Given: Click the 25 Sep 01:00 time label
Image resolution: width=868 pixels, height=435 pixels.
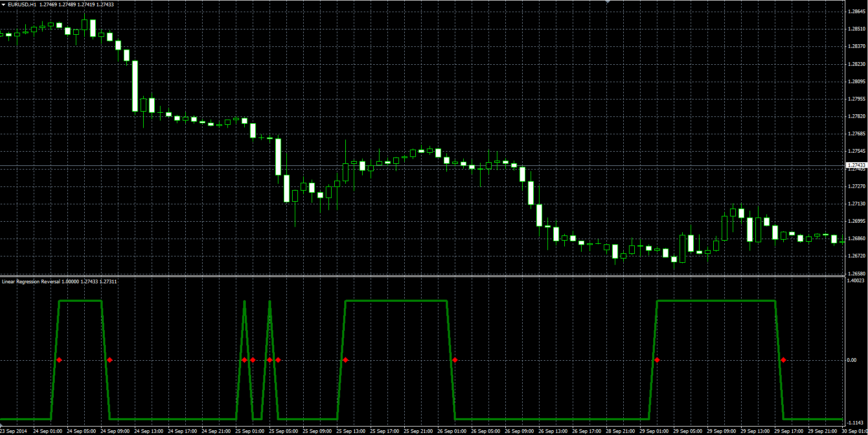Looking at the screenshot, I should click(x=250, y=431).
